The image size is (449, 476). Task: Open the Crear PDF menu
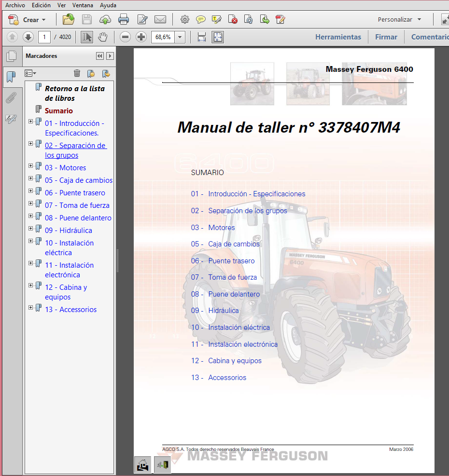pos(27,20)
